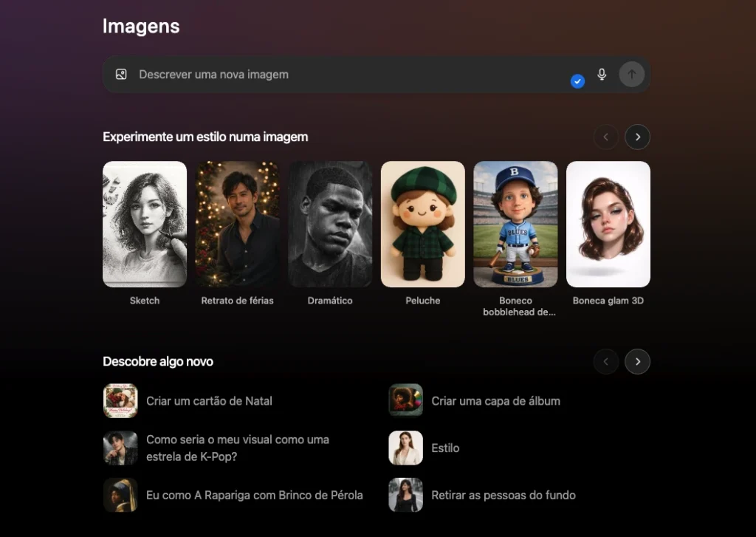Toggle the blue checkmark badge in the prompt bar
This screenshot has width=756, height=537.
point(577,81)
